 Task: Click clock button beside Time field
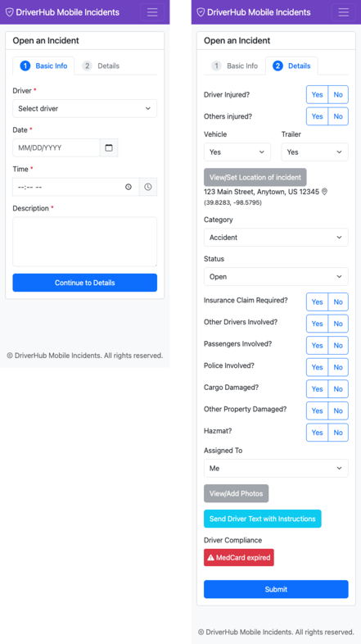coord(147,187)
